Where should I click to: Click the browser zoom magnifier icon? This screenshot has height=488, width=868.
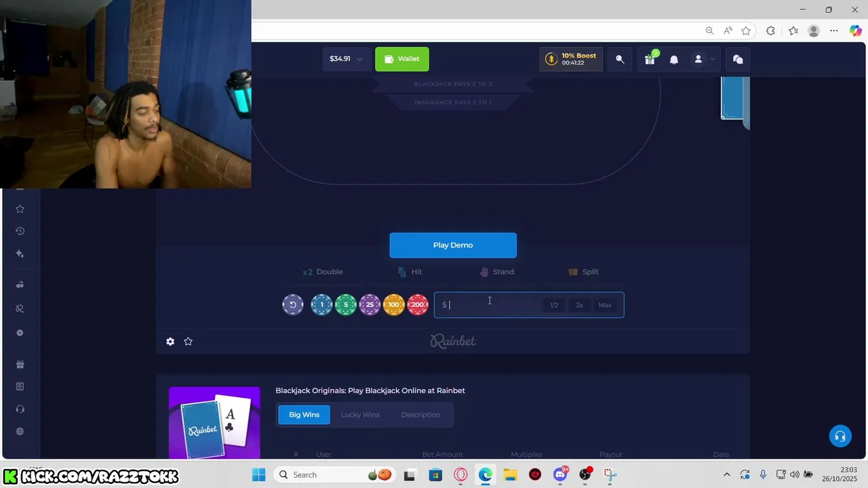(709, 30)
